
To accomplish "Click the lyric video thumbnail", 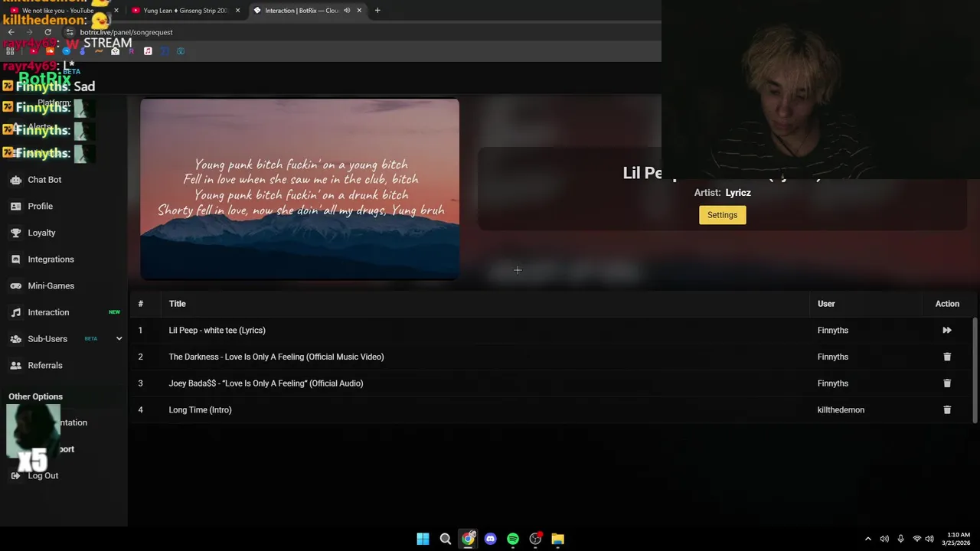I will 299,189.
